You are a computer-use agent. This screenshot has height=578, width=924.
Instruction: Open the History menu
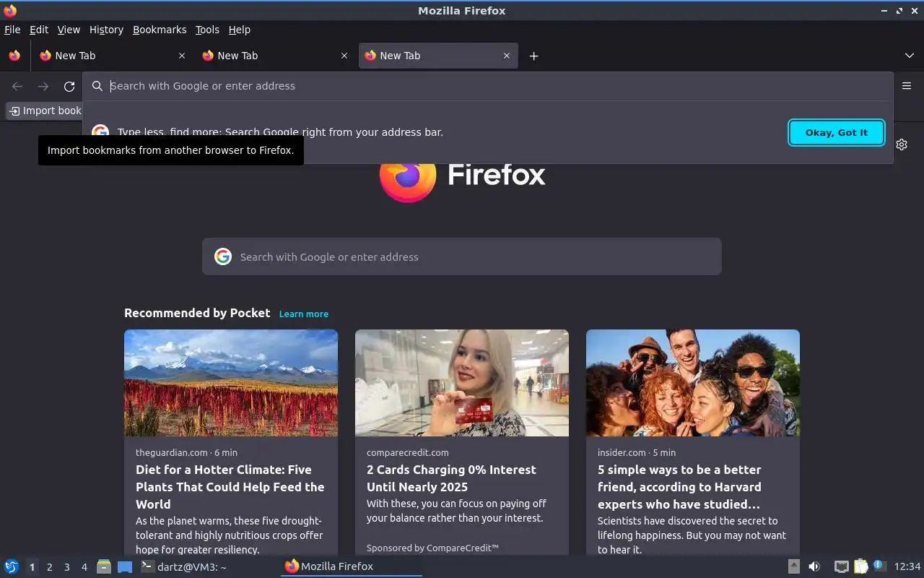coord(106,30)
